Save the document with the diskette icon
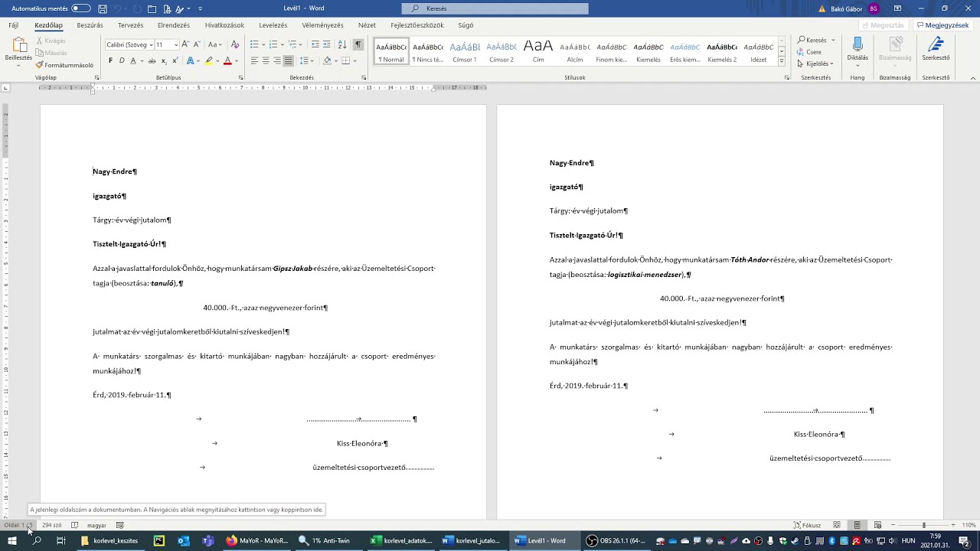This screenshot has width=980, height=551. 103,8
